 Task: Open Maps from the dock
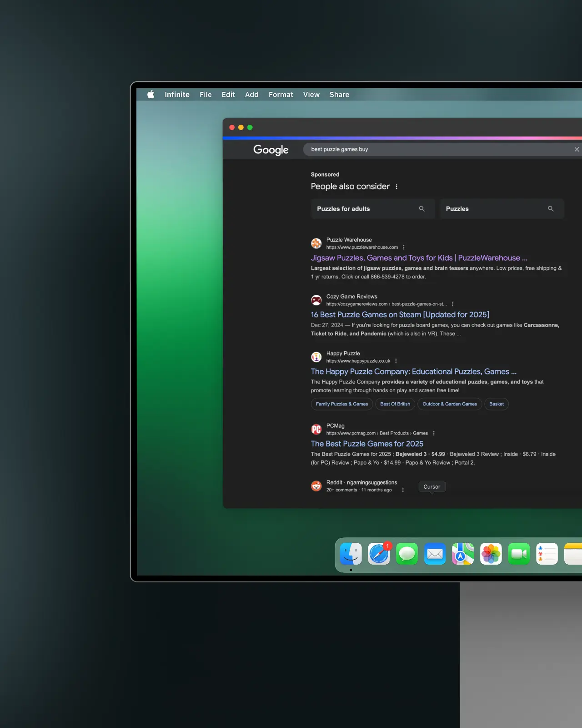point(463,554)
